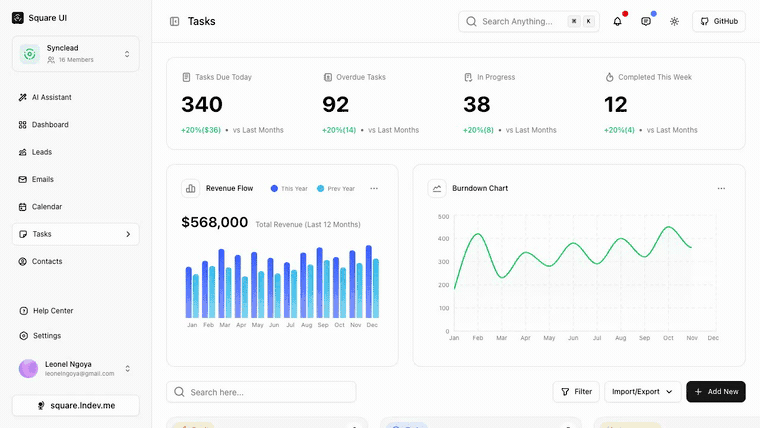
Task: Focus the Search Anything field
Action: 529,21
